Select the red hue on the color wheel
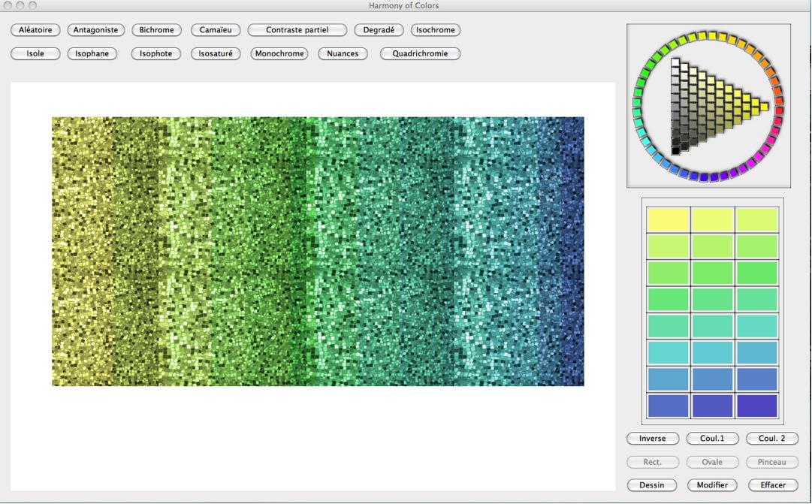Image resolution: width=812 pixels, height=504 pixels. 779,110
